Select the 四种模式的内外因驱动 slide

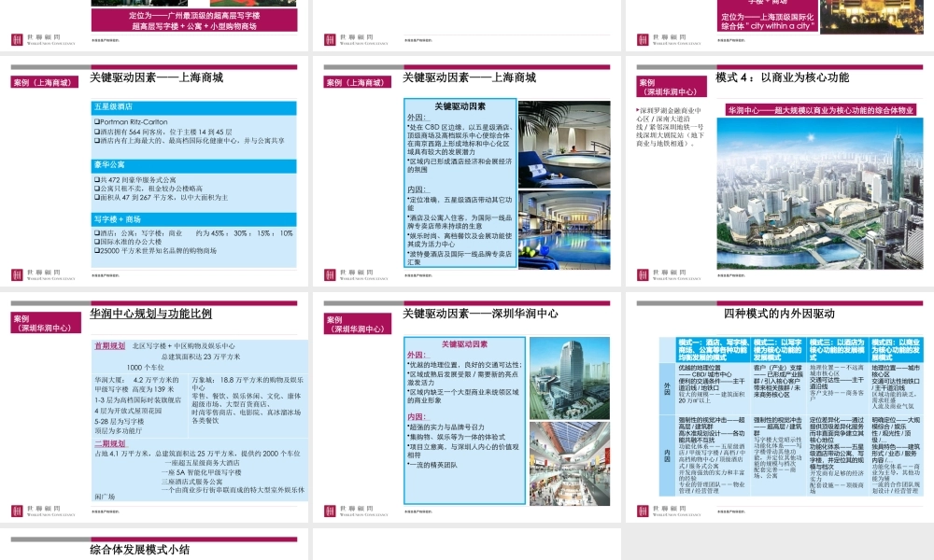(780, 408)
